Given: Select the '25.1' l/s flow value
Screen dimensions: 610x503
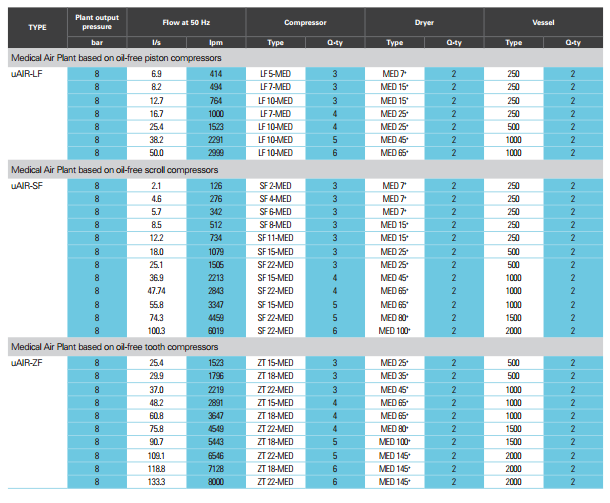Looking at the screenshot, I should [156, 265].
